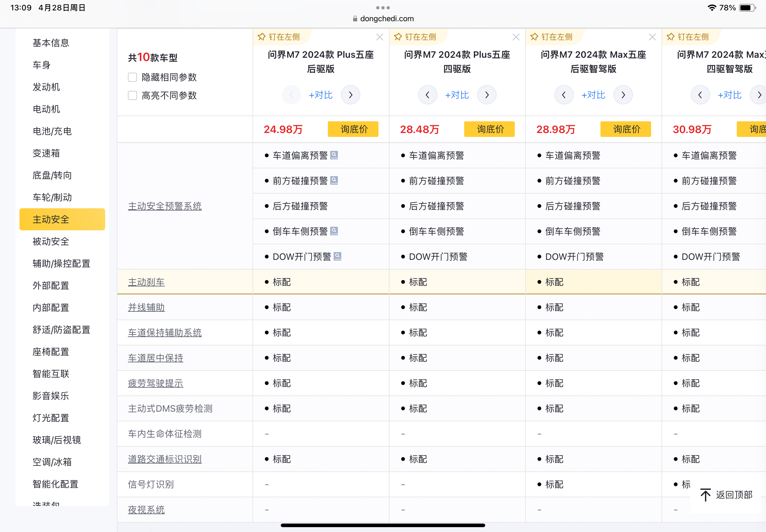Move Plus五座四驱版 column right

coord(487,95)
